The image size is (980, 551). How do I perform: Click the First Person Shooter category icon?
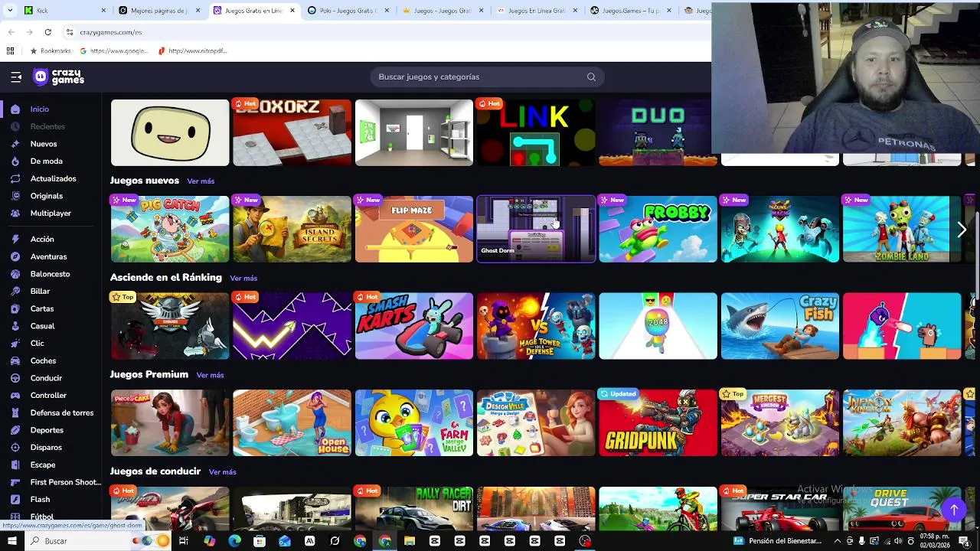point(15,482)
